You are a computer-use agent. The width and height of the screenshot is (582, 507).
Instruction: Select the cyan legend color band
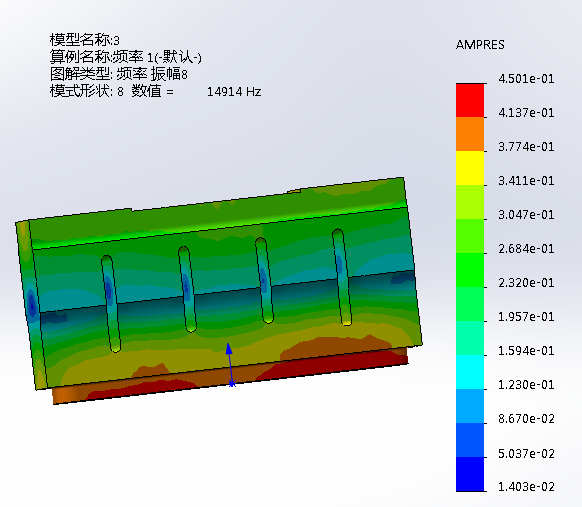click(470, 372)
